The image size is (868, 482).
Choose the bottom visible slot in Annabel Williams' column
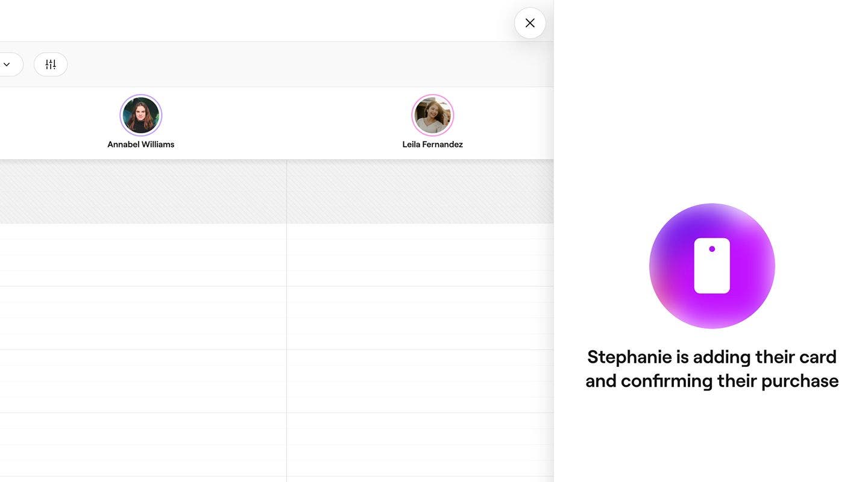click(143, 469)
